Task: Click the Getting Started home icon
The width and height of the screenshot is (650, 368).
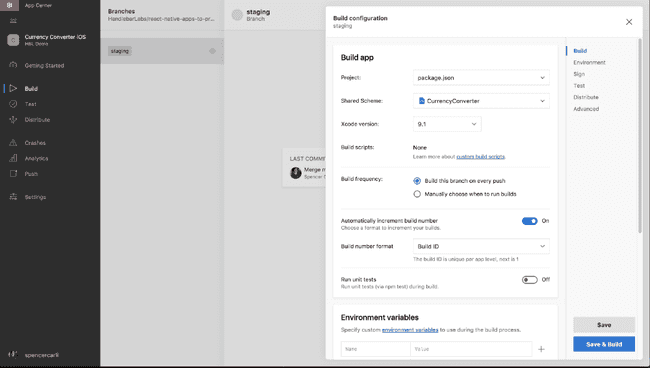Action: (13, 65)
